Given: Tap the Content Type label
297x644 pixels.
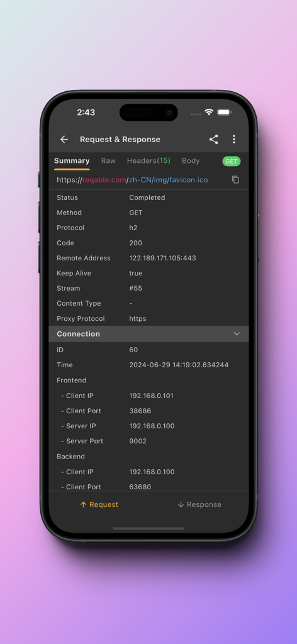Looking at the screenshot, I should pyautogui.click(x=79, y=304).
